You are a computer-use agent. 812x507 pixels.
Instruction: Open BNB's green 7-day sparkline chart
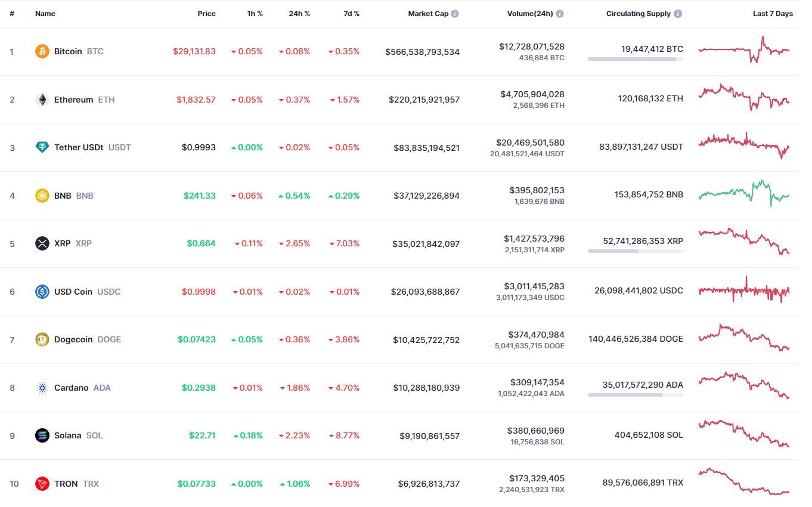point(743,193)
